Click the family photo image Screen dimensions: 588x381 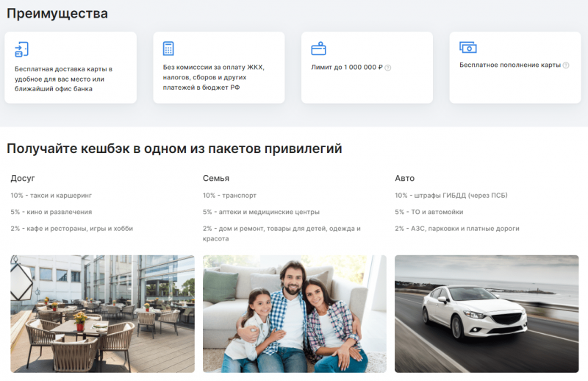295,314
